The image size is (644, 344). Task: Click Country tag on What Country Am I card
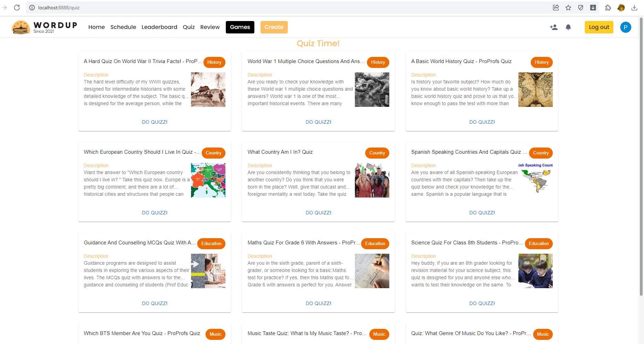click(377, 153)
